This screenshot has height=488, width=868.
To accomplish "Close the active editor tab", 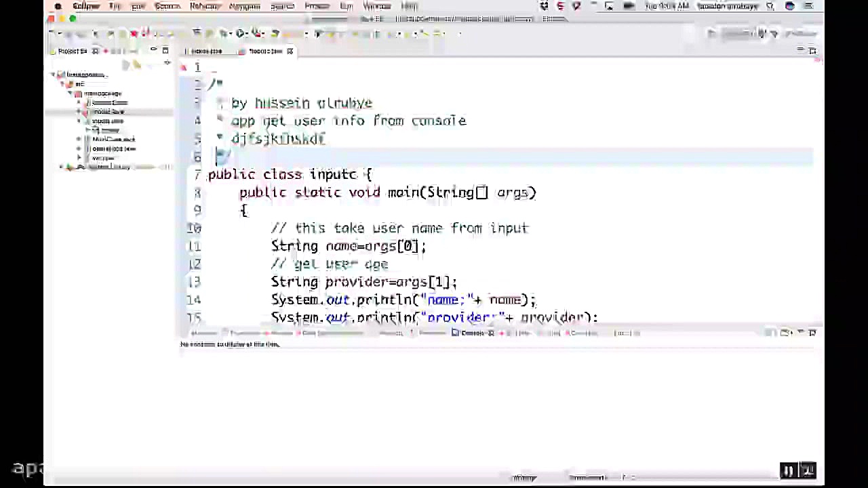I will [290, 51].
